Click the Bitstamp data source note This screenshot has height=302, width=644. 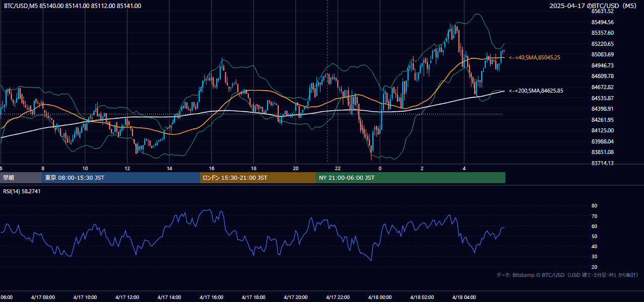coord(567,275)
